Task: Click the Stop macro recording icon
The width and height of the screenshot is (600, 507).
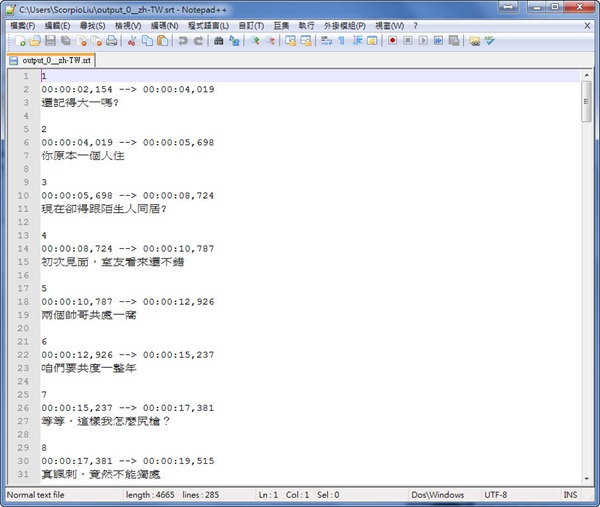Action: coord(408,41)
